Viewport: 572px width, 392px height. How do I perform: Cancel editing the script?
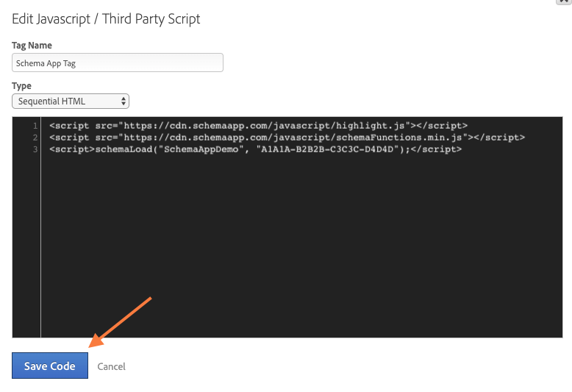111,366
